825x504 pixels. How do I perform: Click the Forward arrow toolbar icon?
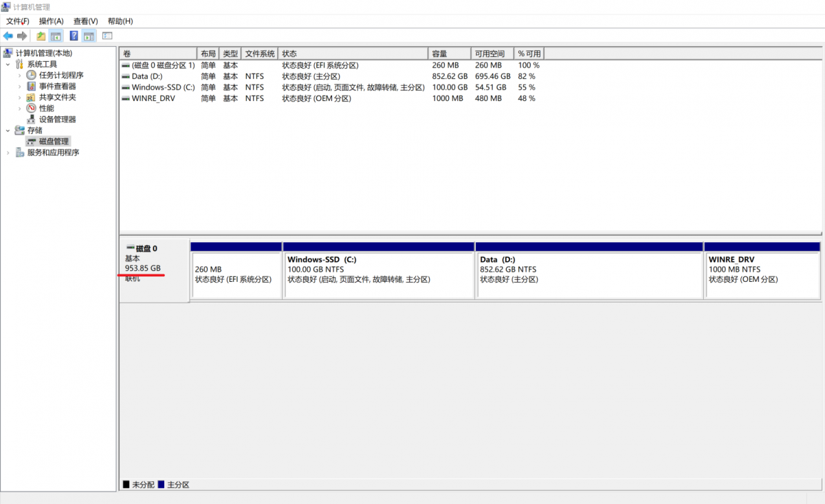22,36
